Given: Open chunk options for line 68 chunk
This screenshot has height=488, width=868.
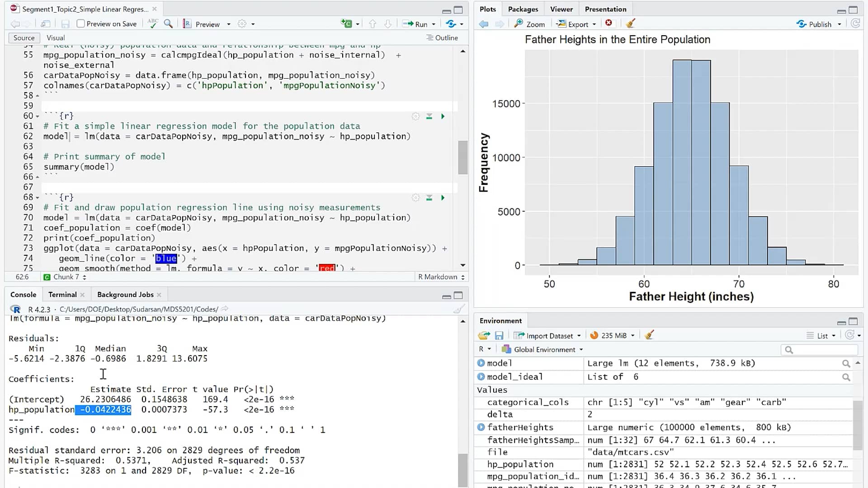Looking at the screenshot, I should click(415, 198).
